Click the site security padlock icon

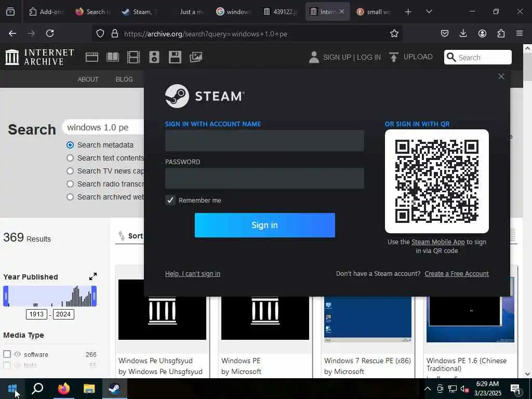coord(115,33)
